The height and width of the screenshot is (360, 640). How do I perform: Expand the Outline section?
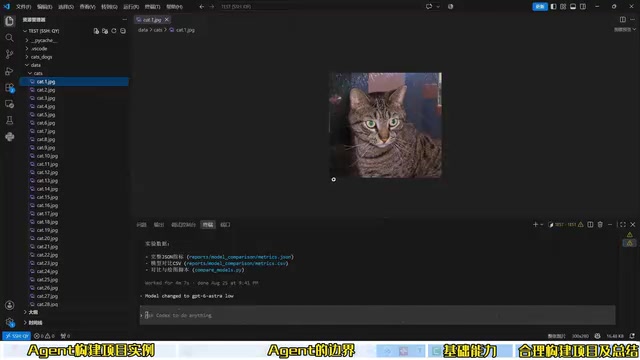click(x=25, y=312)
